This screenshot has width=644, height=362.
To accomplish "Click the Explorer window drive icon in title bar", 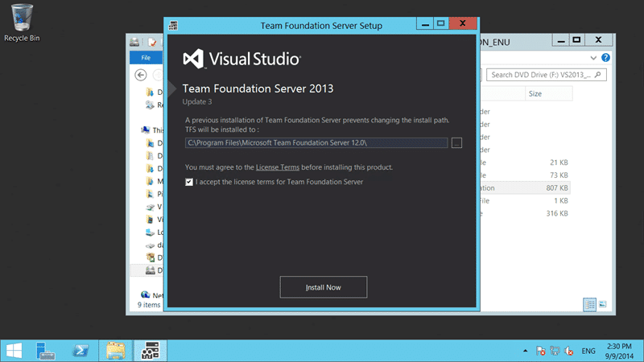I will click(x=134, y=42).
